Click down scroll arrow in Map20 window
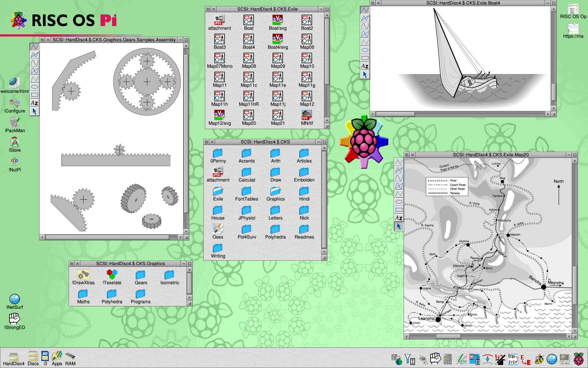This screenshot has width=588, height=368. tap(575, 331)
